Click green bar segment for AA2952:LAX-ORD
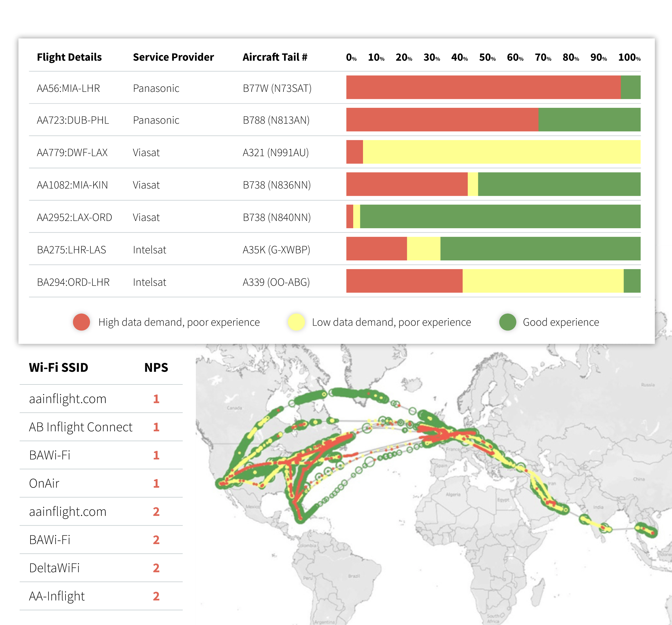Image resolution: width=672 pixels, height=625 pixels. (x=500, y=216)
